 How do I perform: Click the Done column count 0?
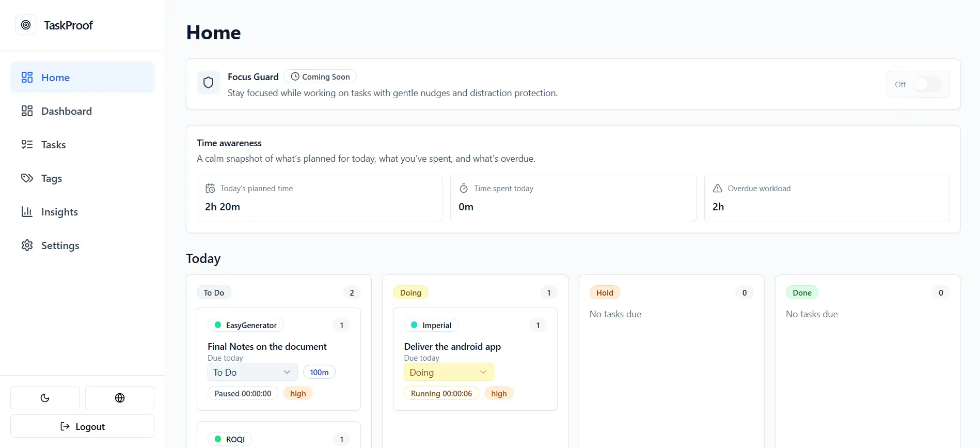[x=941, y=292]
